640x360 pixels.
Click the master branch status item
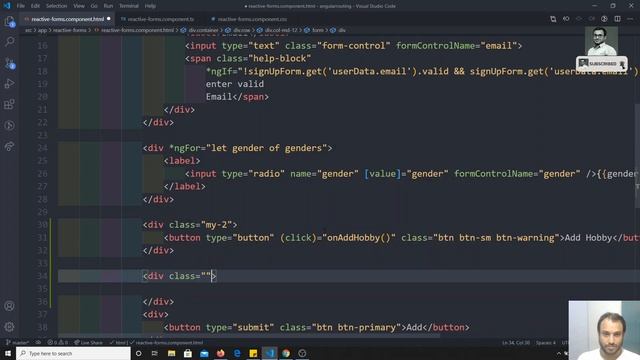pyautogui.click(x=17, y=343)
